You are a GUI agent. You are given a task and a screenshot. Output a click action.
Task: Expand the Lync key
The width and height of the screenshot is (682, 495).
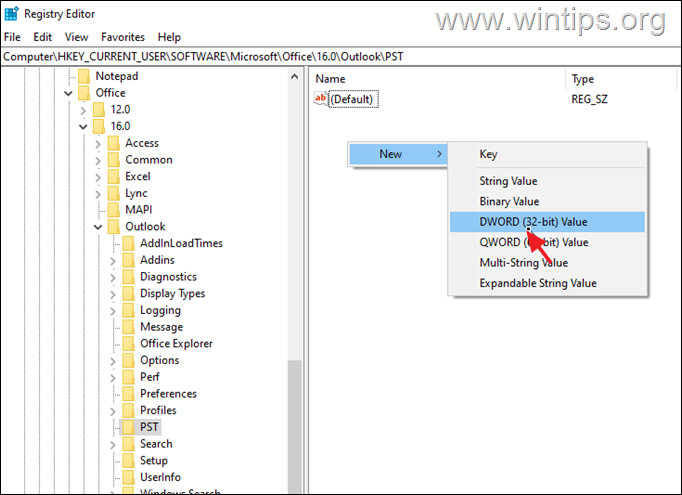tap(98, 194)
